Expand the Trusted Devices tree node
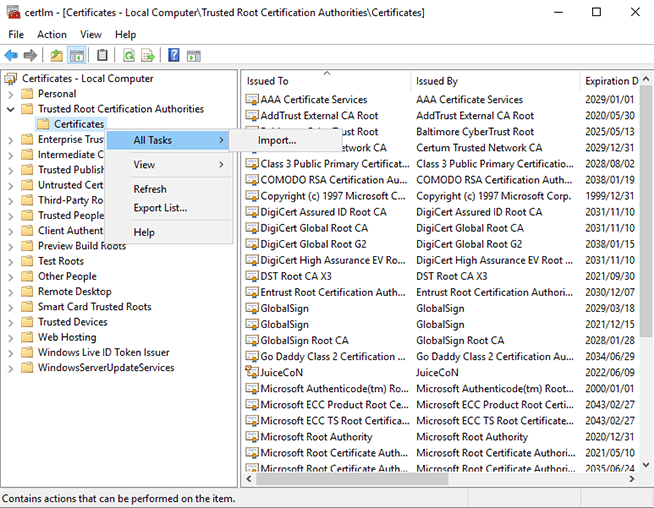Viewport: 654px width, 508px height. pyautogui.click(x=10, y=323)
